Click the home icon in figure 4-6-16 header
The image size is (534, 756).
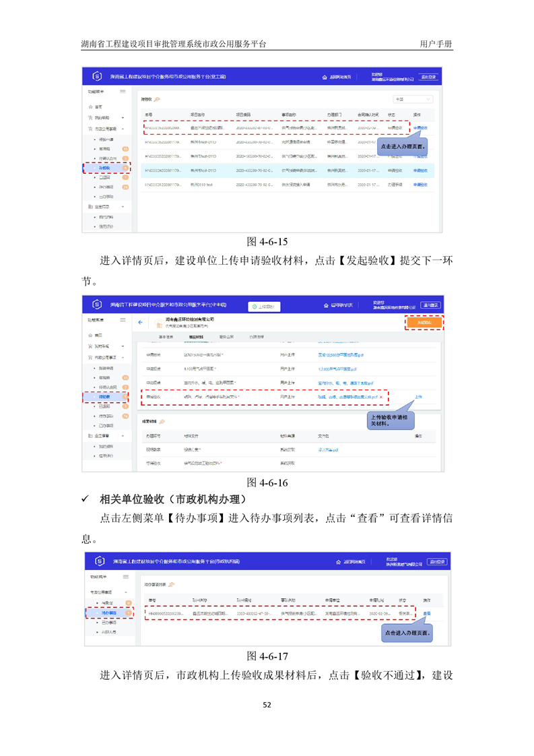[x=327, y=305]
